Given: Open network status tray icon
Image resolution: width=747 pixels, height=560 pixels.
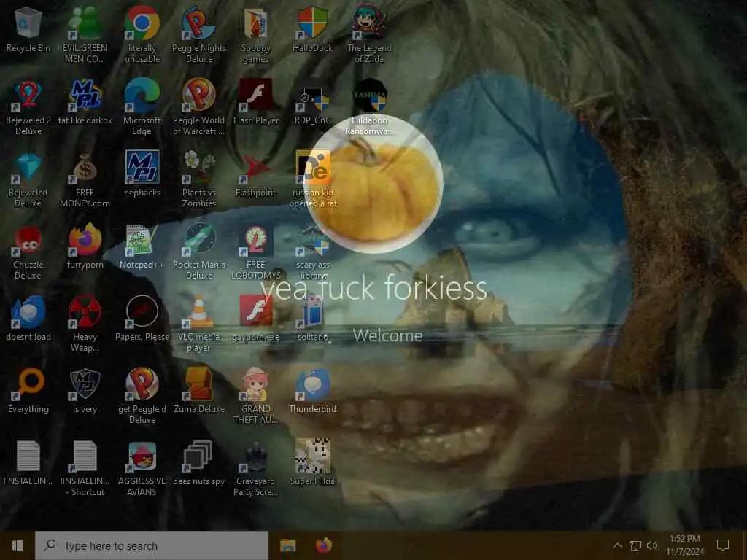Looking at the screenshot, I should click(x=635, y=545).
